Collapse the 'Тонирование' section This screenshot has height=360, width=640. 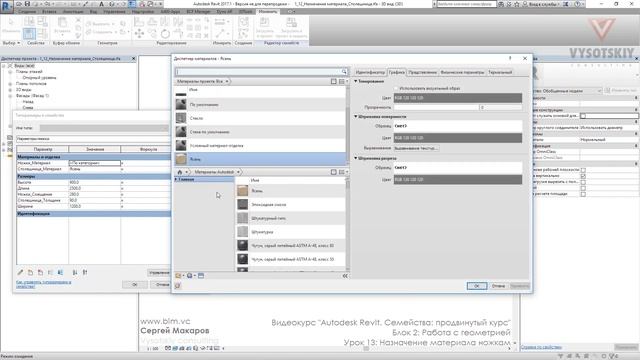click(356, 81)
